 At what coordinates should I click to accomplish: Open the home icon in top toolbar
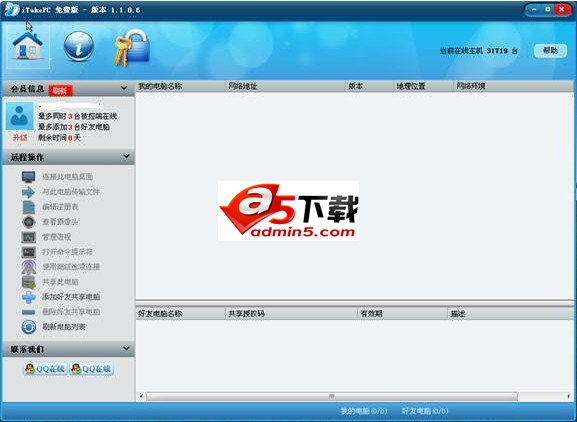[28, 46]
